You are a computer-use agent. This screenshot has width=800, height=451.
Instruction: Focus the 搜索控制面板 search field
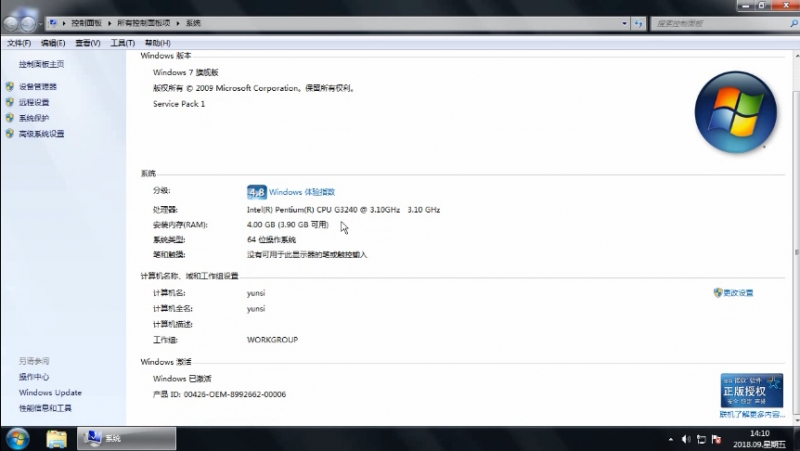tap(719, 23)
